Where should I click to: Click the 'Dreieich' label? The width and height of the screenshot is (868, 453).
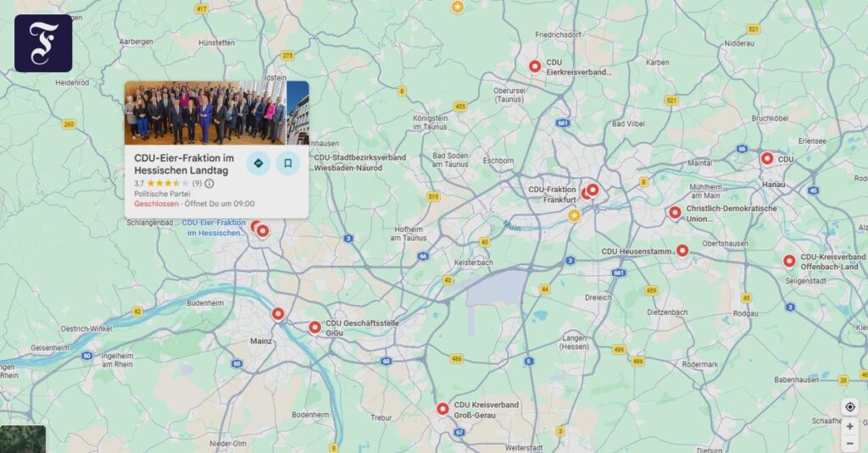pos(598,297)
